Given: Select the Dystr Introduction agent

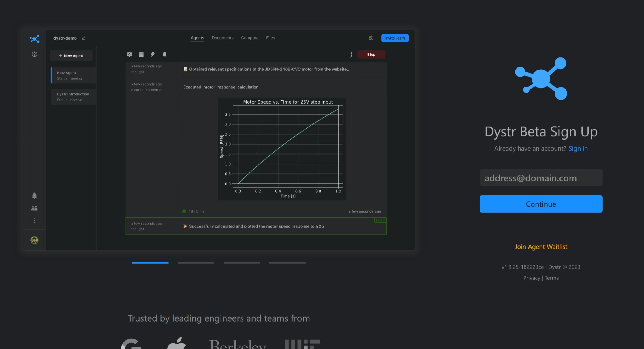Looking at the screenshot, I should click(73, 97).
